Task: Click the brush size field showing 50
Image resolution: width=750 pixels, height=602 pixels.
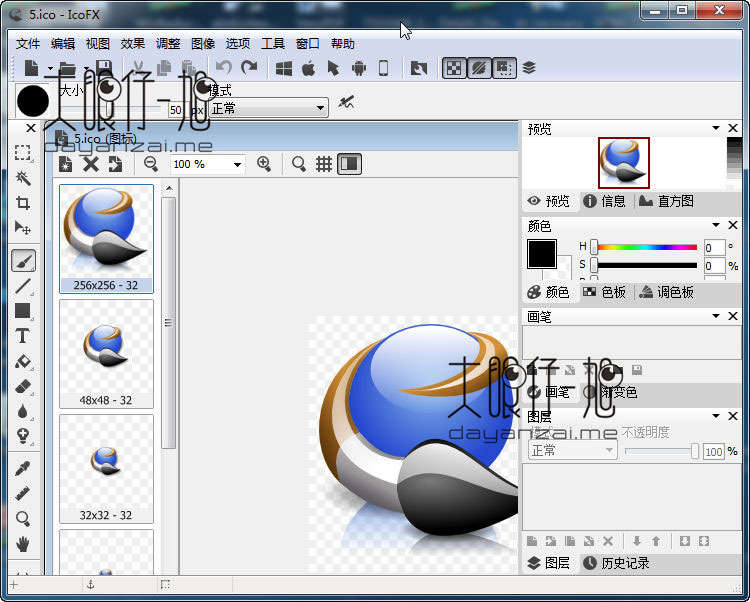Action: point(176,110)
